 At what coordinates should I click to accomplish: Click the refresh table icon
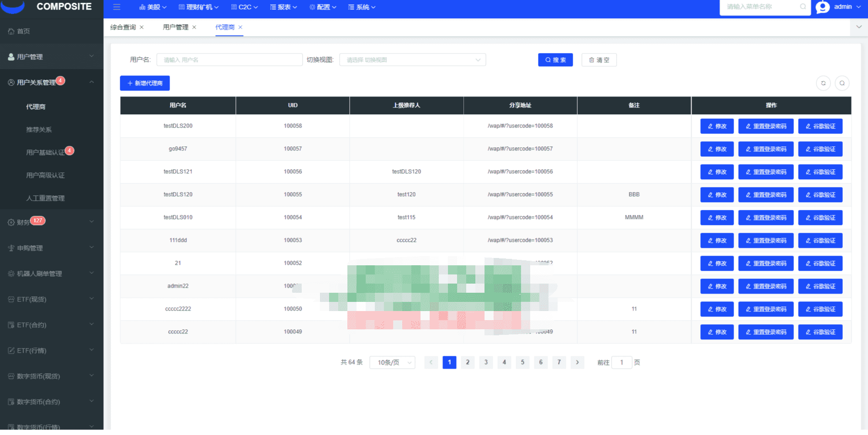823,83
